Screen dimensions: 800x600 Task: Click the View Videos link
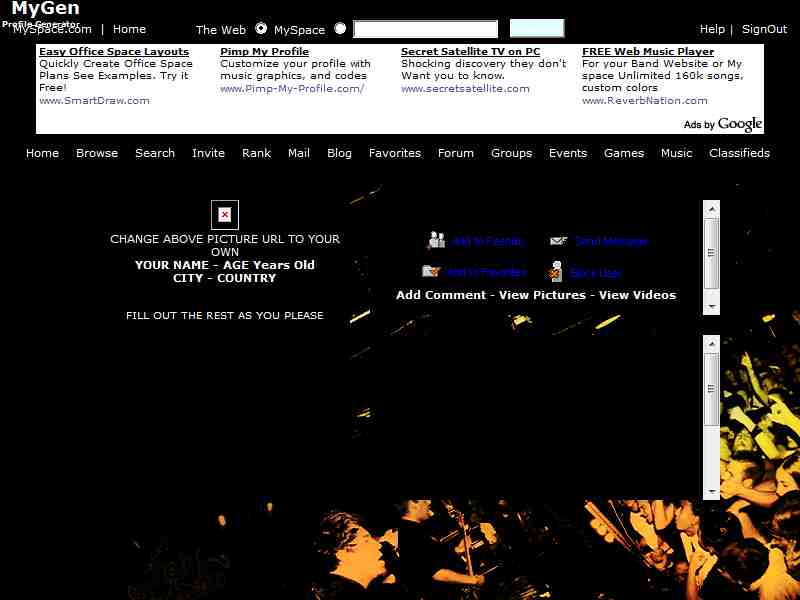[637, 295]
